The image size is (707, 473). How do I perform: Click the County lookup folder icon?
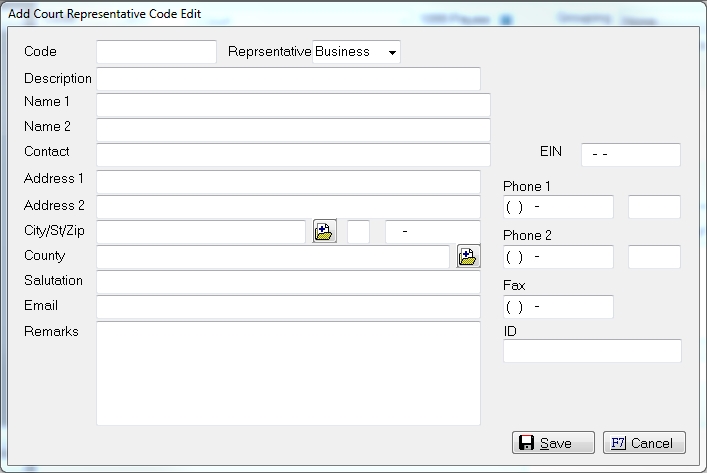[x=468, y=257]
